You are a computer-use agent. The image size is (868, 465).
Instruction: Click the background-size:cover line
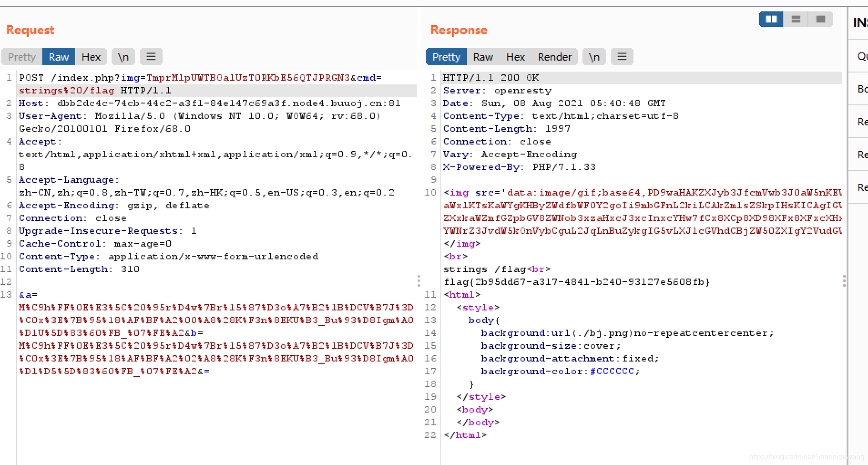551,346
